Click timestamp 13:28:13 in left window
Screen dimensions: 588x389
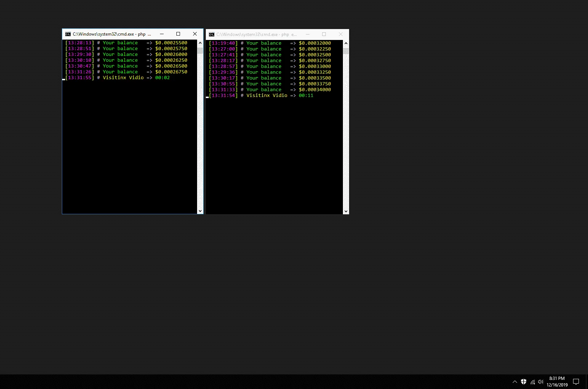[80, 43]
